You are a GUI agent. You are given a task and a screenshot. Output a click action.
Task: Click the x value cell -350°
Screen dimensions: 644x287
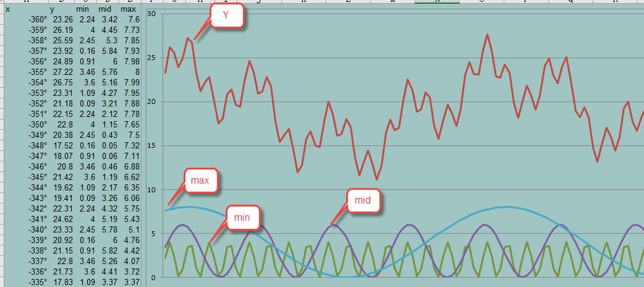click(x=37, y=124)
